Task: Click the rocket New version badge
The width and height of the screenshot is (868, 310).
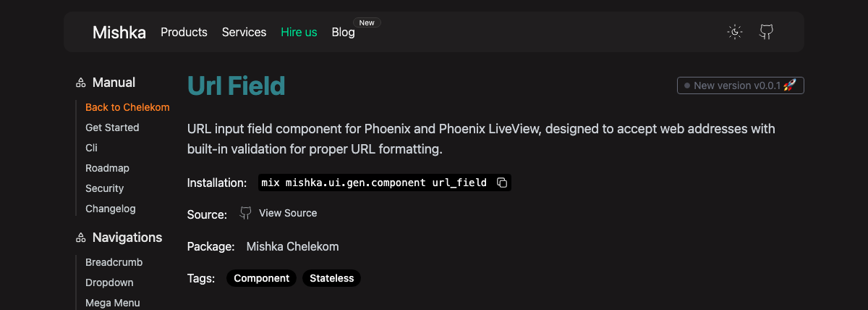Action: click(x=741, y=85)
